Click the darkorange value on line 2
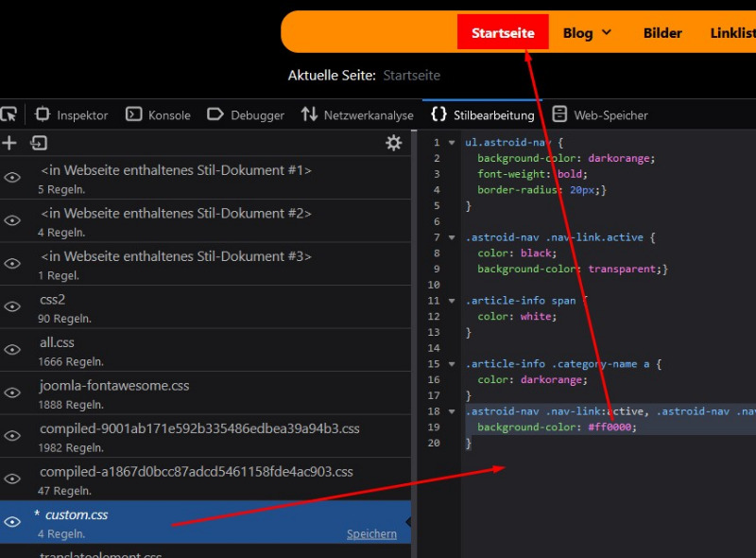756x558 pixels. pos(619,158)
